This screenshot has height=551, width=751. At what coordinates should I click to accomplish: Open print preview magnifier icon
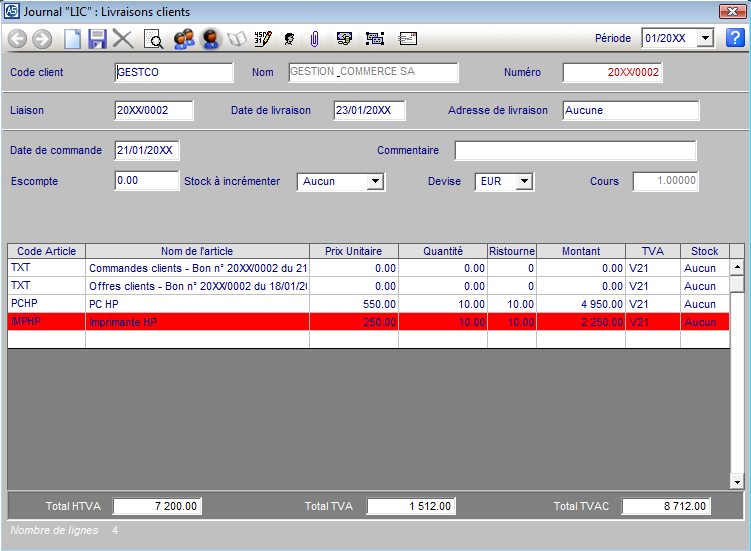153,39
